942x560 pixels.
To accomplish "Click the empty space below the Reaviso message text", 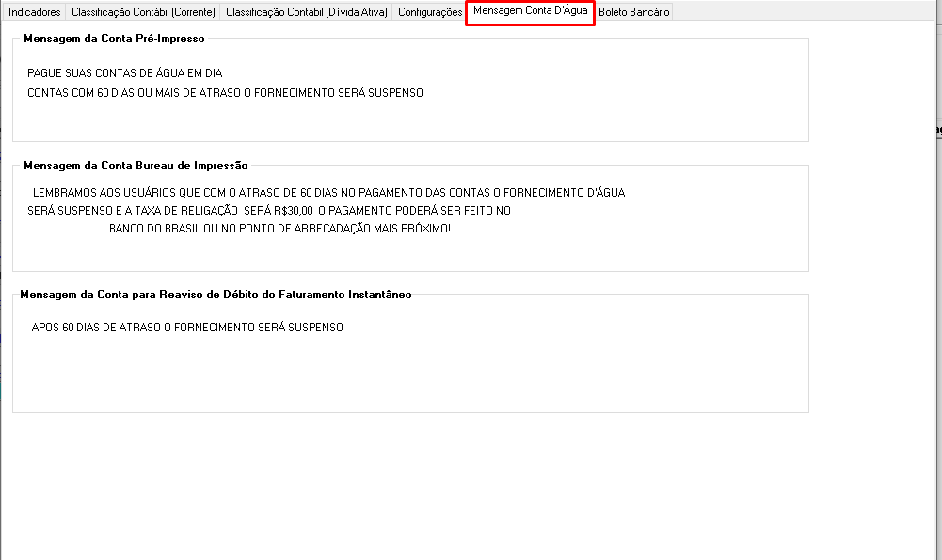I will point(409,386).
